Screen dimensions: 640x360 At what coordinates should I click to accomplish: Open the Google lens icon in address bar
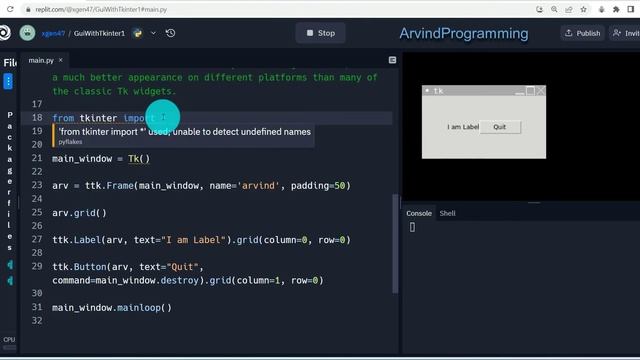[x=539, y=9]
